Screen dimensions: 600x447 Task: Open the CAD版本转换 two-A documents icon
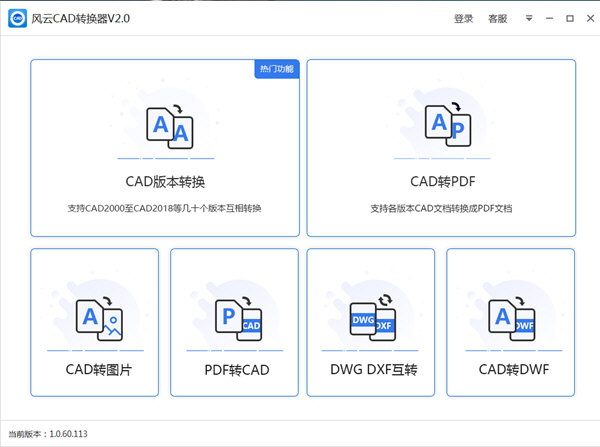[x=170, y=127]
